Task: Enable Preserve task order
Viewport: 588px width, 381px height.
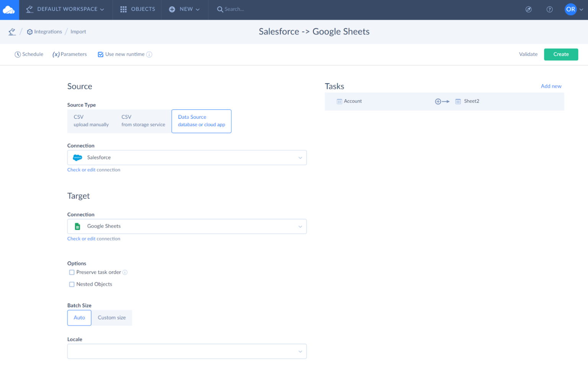Action: click(72, 272)
